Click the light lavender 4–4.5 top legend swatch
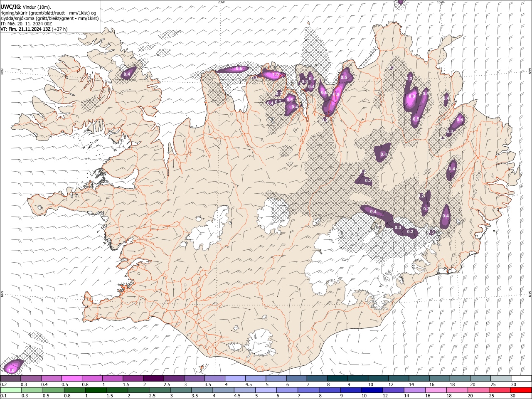Image resolution: width=532 pixels, height=399 pixels. [x=235, y=378]
